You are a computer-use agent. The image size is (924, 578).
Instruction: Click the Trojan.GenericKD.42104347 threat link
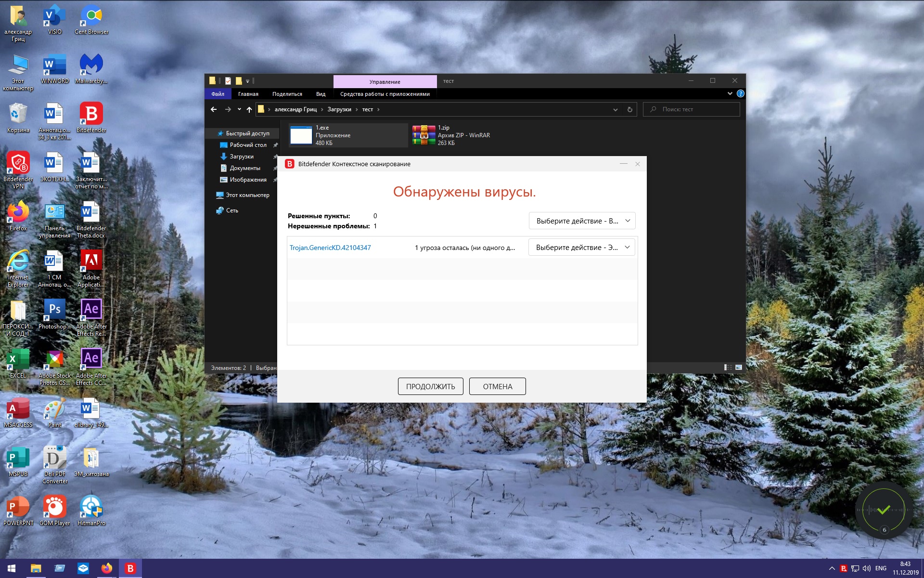tap(330, 248)
